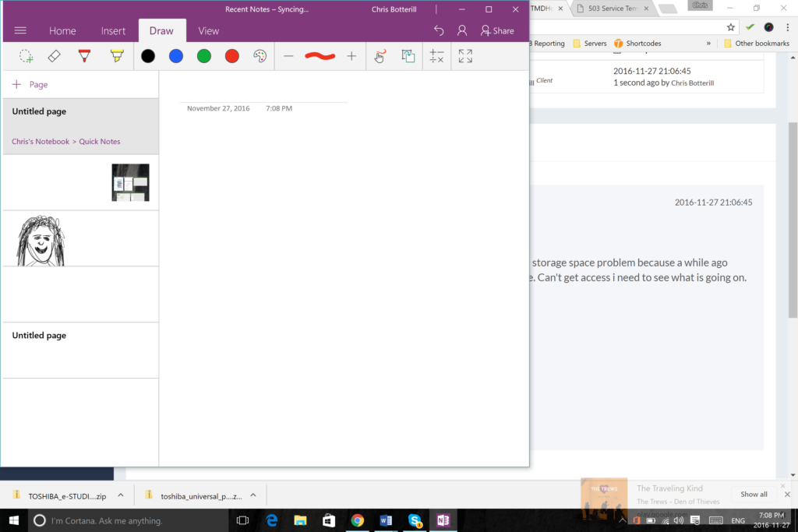
Task: Click the Share button
Action: point(497,31)
